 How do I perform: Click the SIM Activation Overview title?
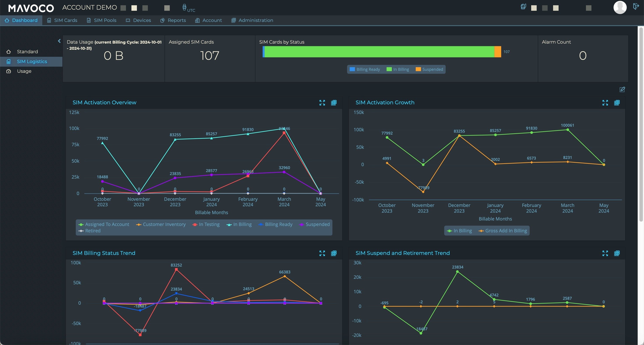[x=104, y=103]
